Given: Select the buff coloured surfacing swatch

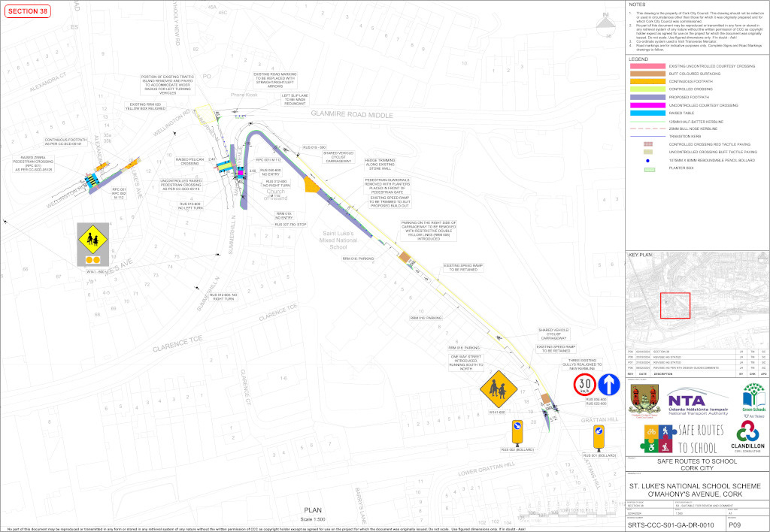Looking at the screenshot, I should pyautogui.click(x=647, y=74).
